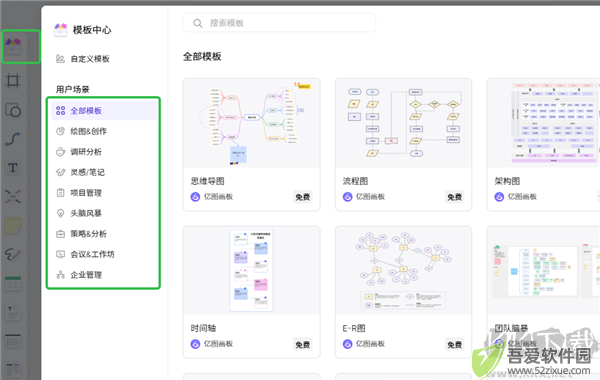
Task: Open the 思维导图 template thumbnail
Action: (x=251, y=123)
